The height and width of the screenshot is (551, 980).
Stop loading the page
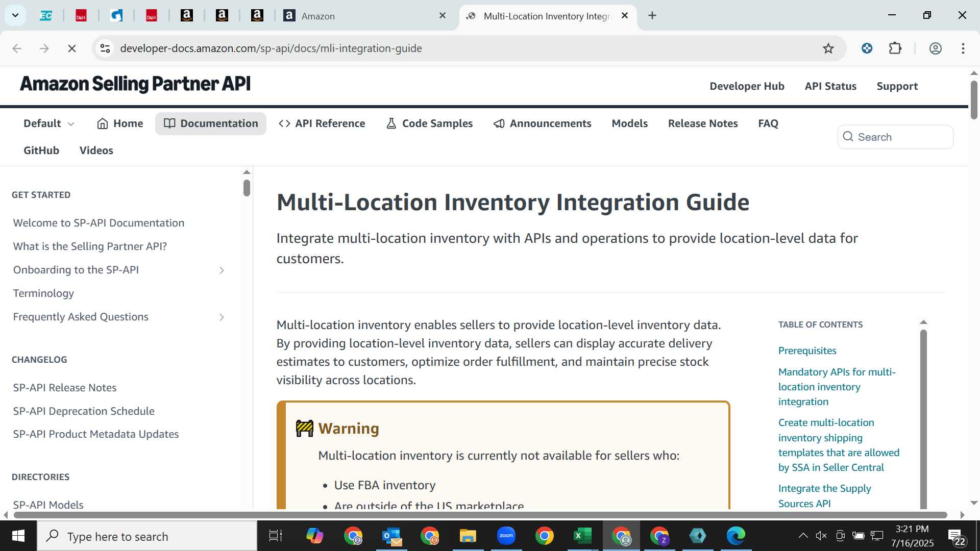pyautogui.click(x=72, y=48)
